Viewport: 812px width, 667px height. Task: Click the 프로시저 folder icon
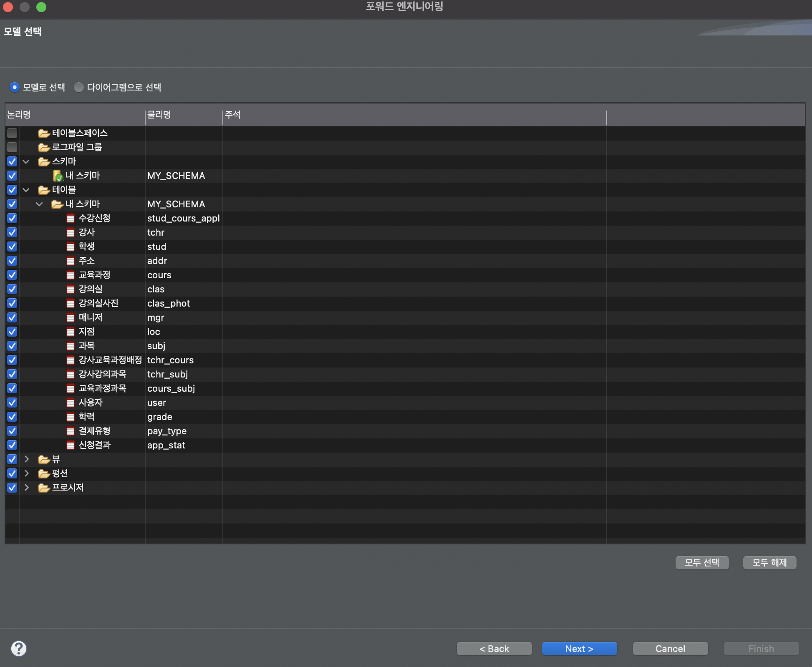tap(44, 488)
